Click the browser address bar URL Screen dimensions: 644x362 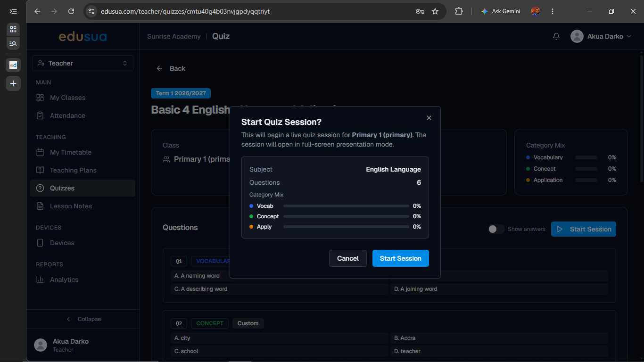coord(185,11)
